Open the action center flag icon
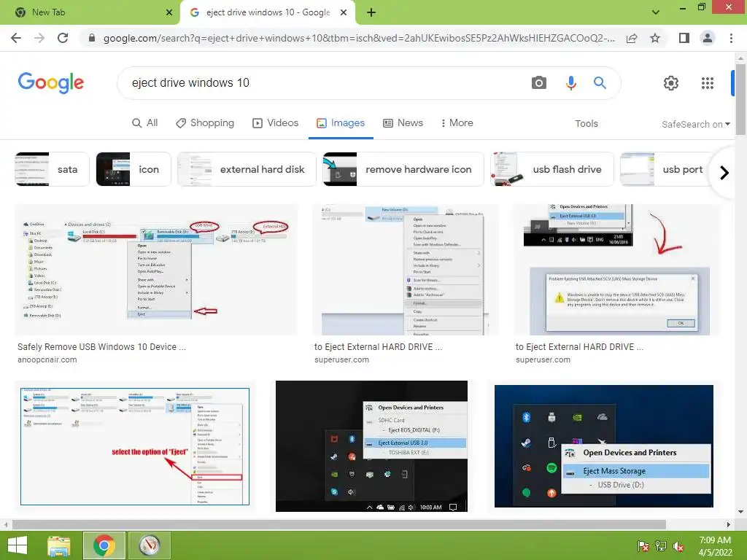747x560 pixels. (x=643, y=546)
